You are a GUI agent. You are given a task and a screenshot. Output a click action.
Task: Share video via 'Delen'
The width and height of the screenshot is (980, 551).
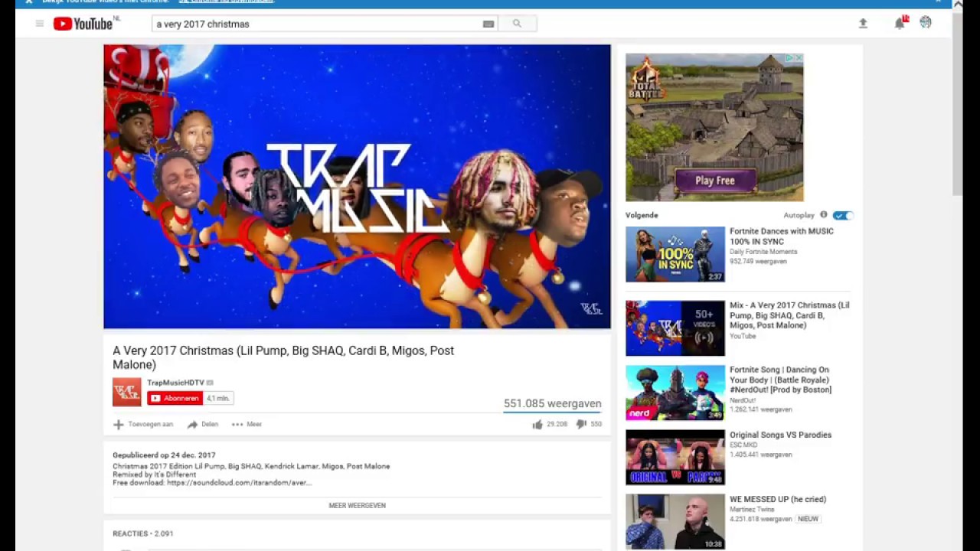pos(203,424)
